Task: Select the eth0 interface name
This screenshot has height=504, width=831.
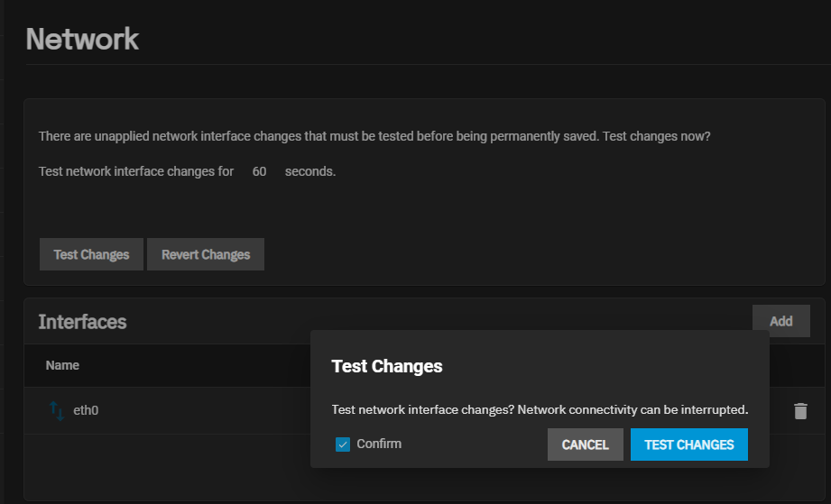Action: click(86, 411)
